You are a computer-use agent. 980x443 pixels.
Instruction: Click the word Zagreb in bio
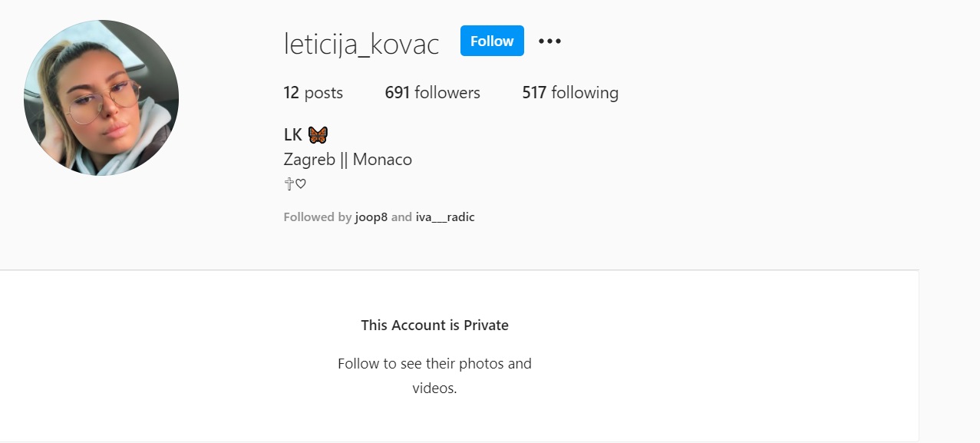(309, 160)
